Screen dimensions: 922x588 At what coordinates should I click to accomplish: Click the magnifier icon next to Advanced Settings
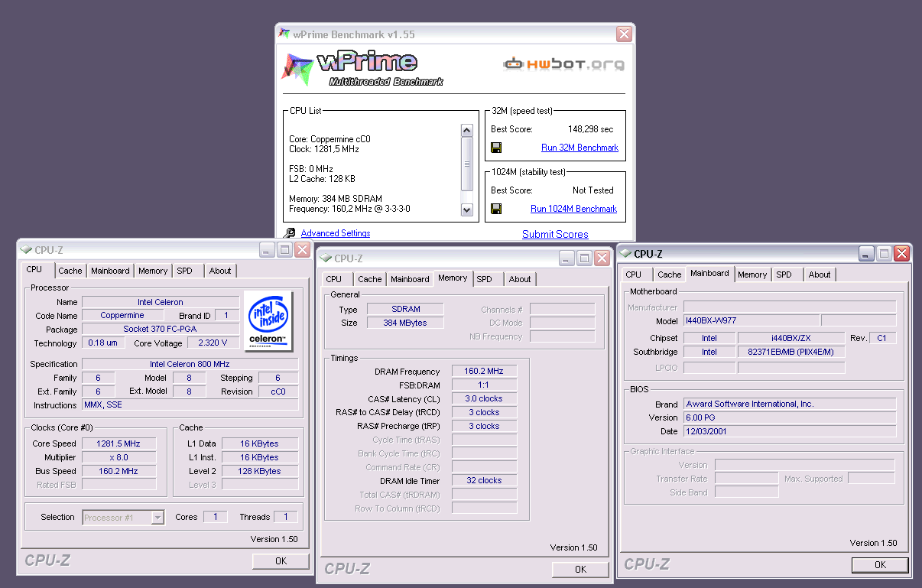click(290, 233)
